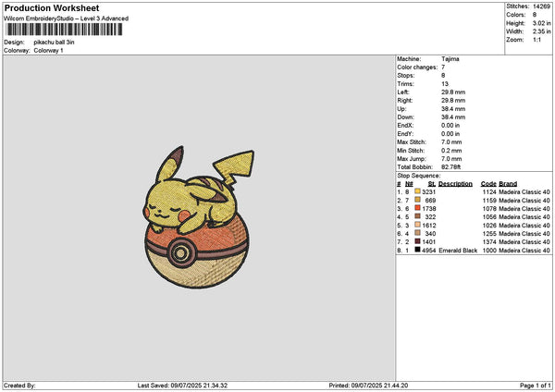Image resolution: width=555 pixels, height=392 pixels.
Task: Click the Min Stitch value 0.2 mm
Action: click(x=451, y=151)
